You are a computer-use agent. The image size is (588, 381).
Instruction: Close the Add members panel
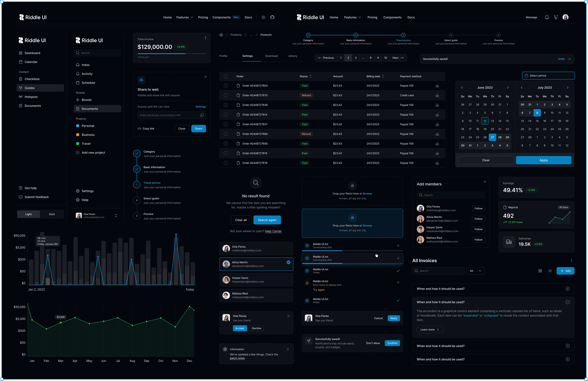485,182
